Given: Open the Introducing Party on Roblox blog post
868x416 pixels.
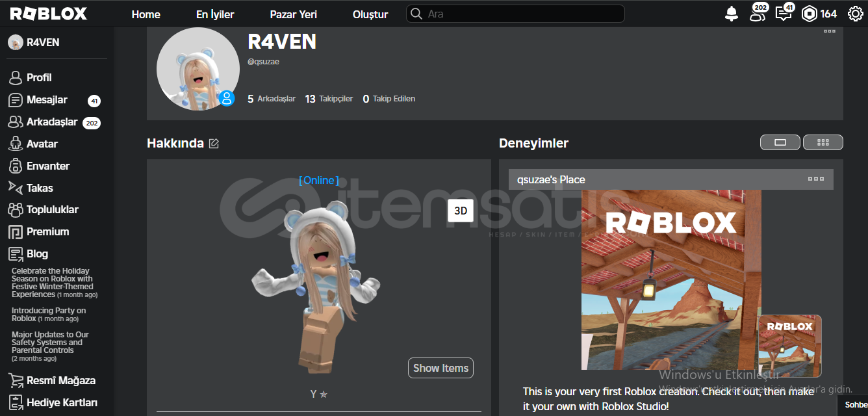Looking at the screenshot, I should (49, 315).
